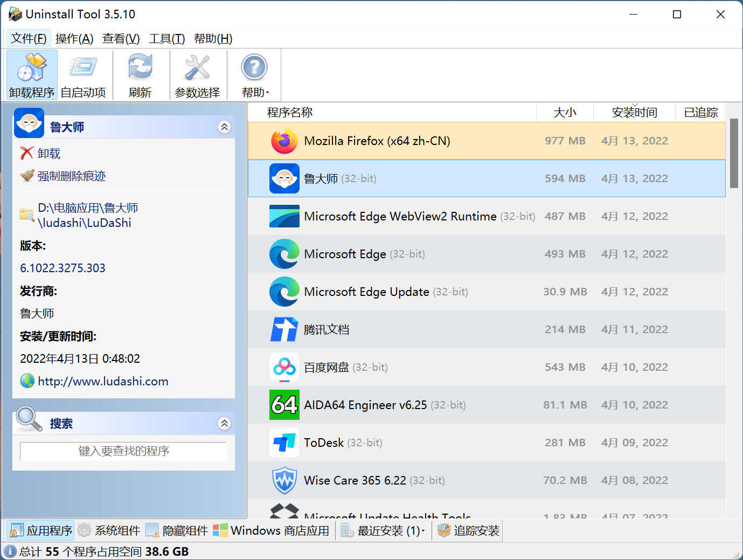Select the Microsoft Edge Update row
This screenshot has height=560, width=743.
[x=487, y=292]
